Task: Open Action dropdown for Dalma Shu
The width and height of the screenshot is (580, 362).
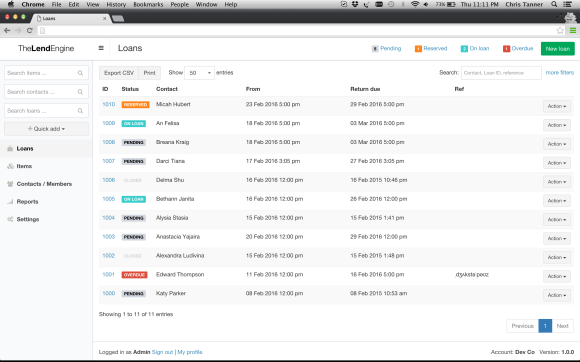Action: tap(557, 182)
